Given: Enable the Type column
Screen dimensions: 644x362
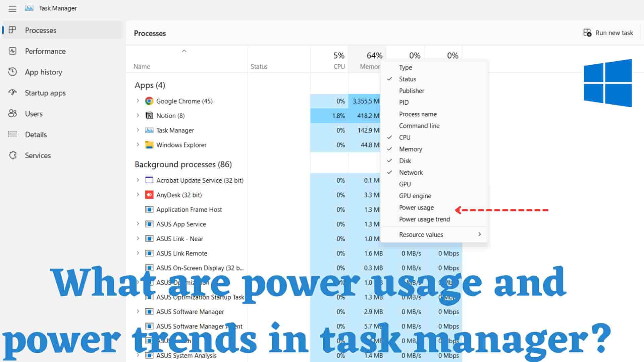Looking at the screenshot, I should click(434, 67).
